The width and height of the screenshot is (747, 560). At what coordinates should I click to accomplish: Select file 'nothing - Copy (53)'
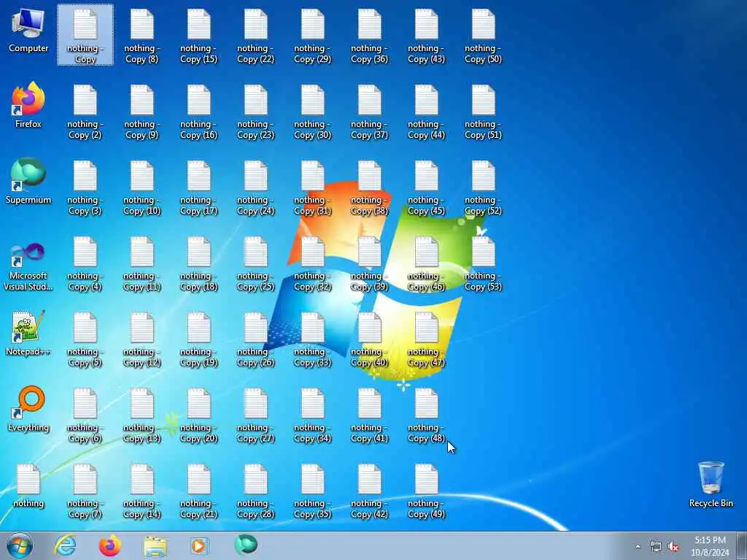click(x=483, y=264)
